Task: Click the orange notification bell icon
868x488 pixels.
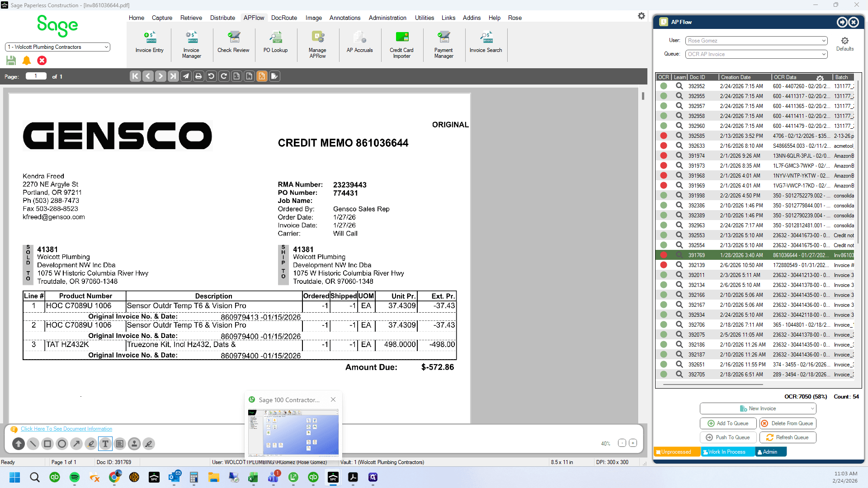Action: pyautogui.click(x=27, y=61)
